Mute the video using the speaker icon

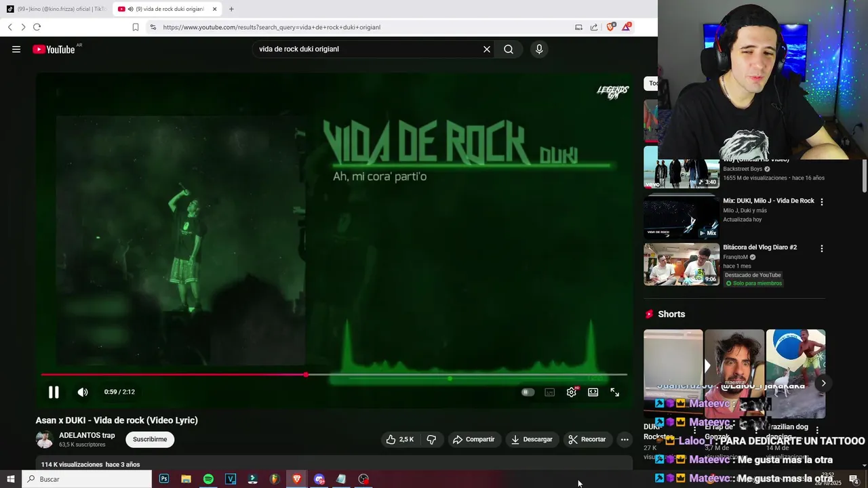point(83,392)
